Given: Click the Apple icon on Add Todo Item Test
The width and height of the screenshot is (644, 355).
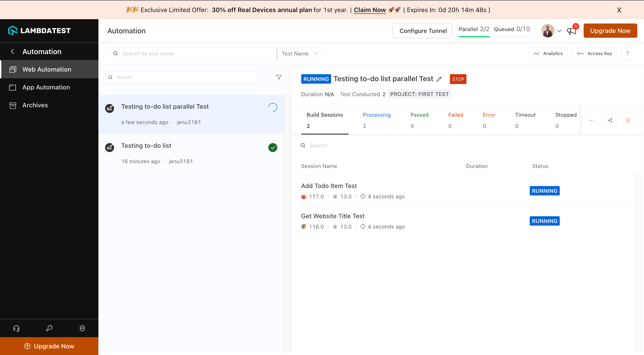Looking at the screenshot, I should [335, 196].
